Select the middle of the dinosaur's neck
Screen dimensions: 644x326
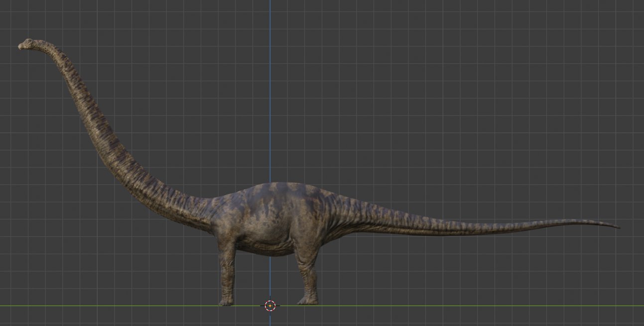[x=97, y=125]
